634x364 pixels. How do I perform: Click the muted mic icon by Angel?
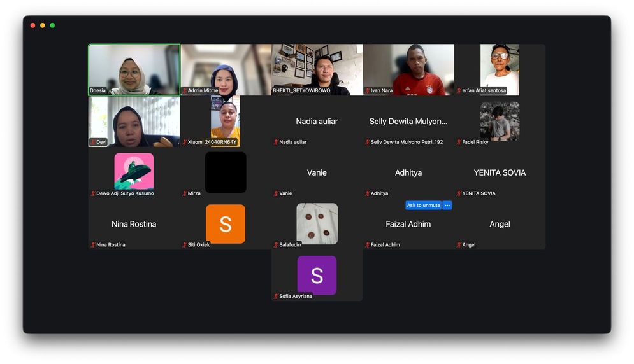pos(459,245)
